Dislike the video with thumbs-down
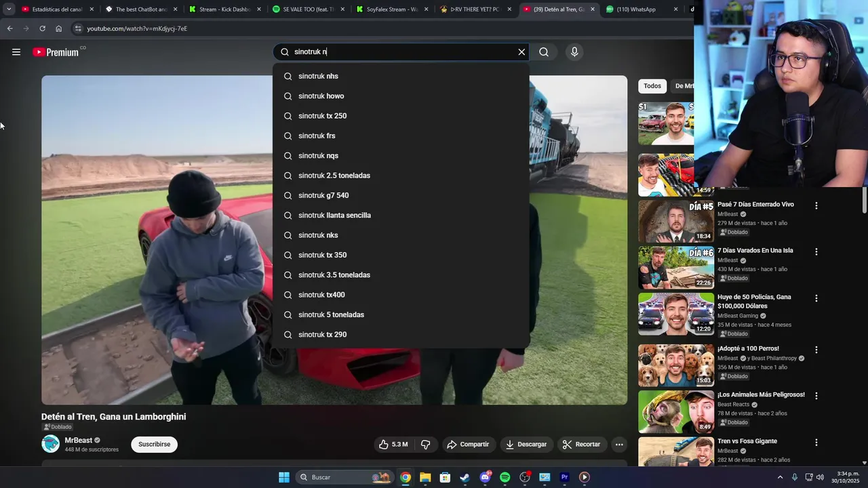The height and width of the screenshot is (488, 868). coord(426,445)
